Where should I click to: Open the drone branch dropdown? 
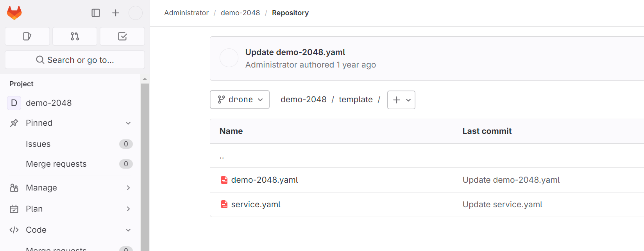tap(240, 100)
